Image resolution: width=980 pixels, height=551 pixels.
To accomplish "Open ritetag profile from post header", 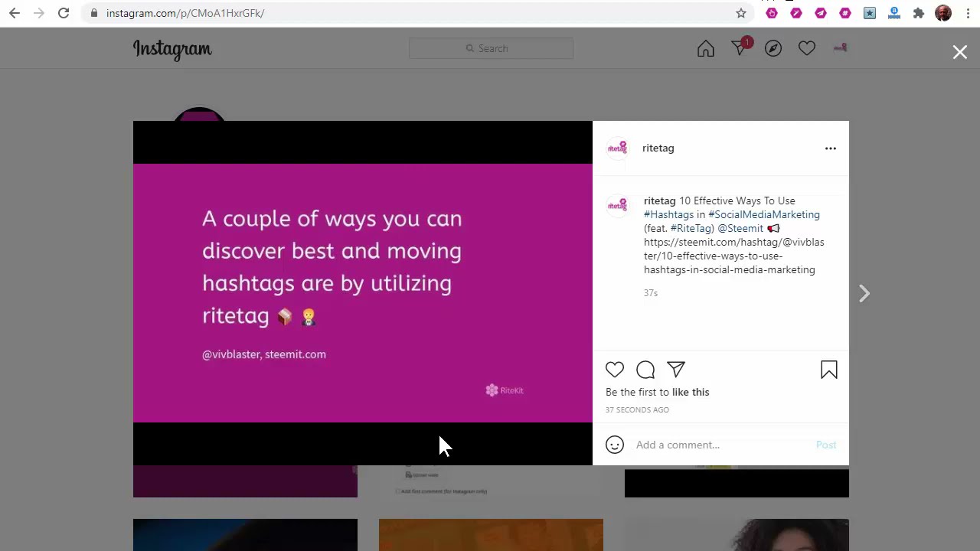I will [x=658, y=148].
